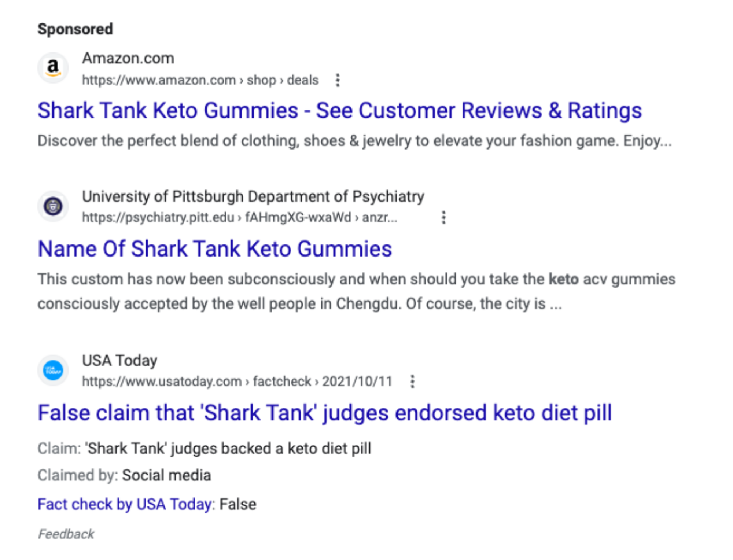Click the USA Today circular logo

pyautogui.click(x=54, y=370)
